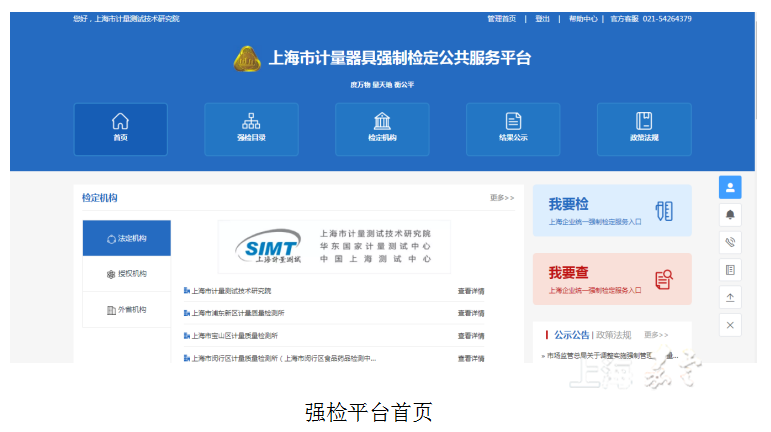Click the 首页 home navigation tile

(120, 128)
